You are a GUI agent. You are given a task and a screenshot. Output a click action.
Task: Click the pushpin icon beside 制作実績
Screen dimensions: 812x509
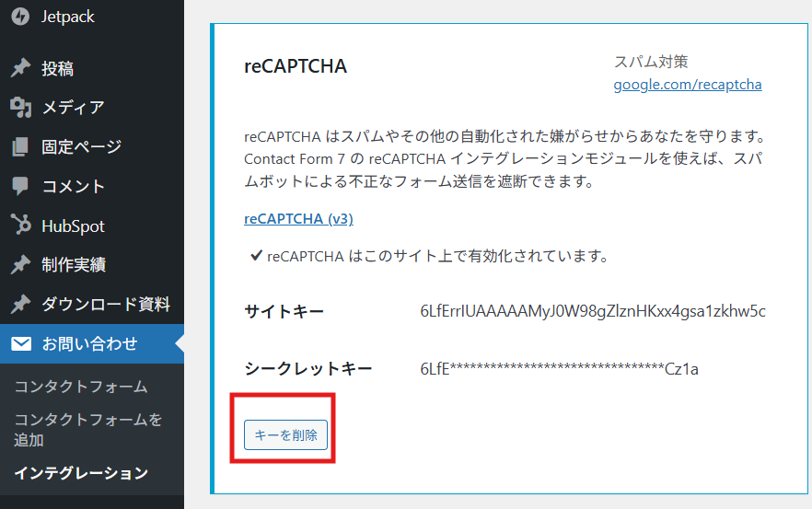click(x=20, y=265)
